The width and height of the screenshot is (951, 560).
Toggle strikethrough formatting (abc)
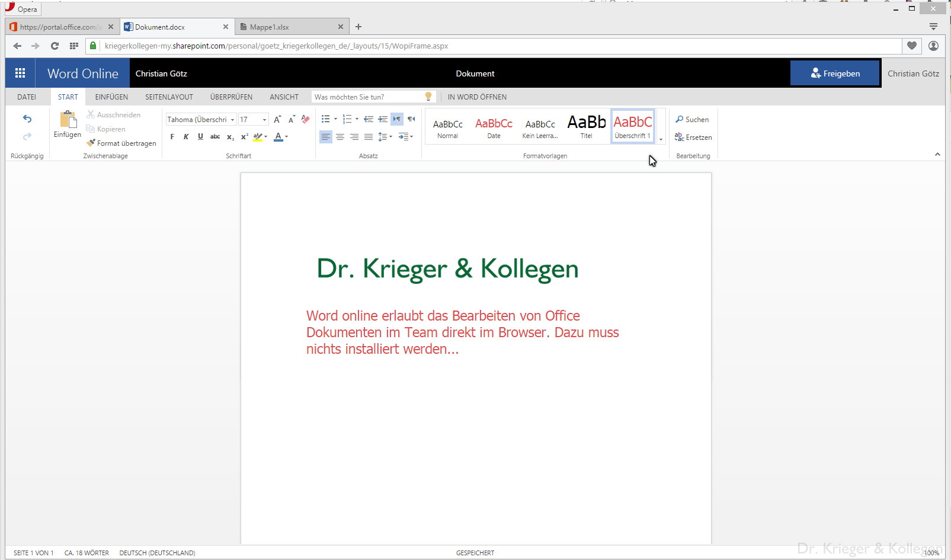point(215,137)
